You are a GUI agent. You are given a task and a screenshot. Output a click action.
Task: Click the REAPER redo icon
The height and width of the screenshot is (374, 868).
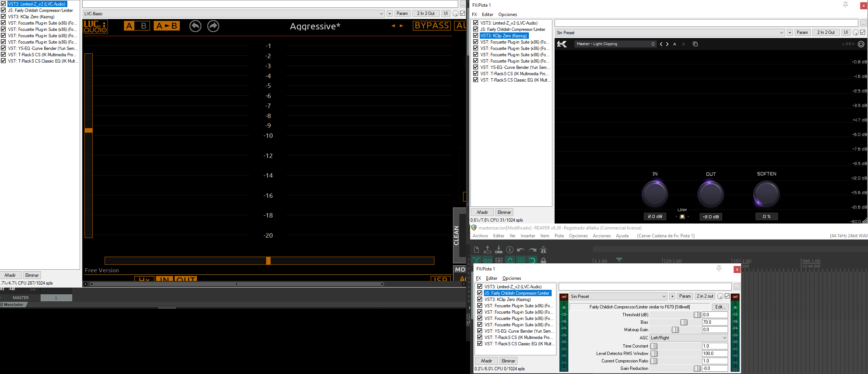532,250
